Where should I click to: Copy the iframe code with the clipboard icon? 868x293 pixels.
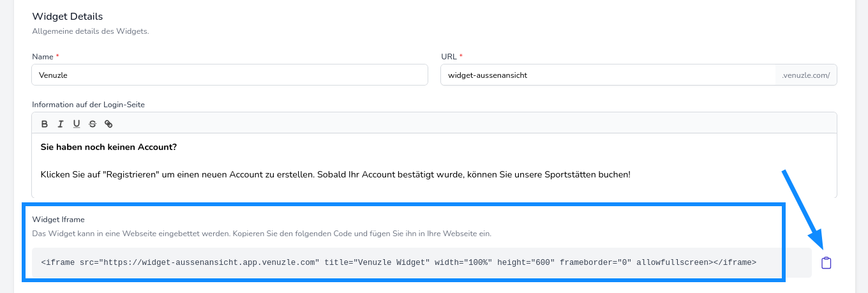click(x=827, y=263)
